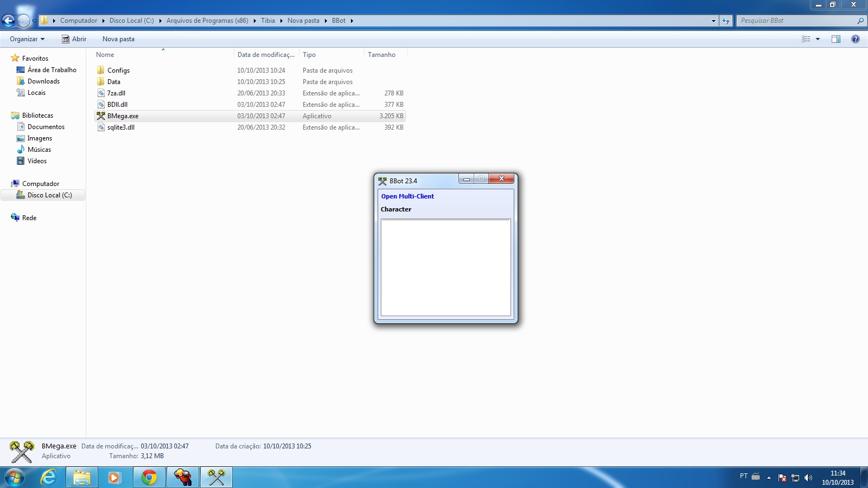
Task: Select Downloads in the Favoritos sidebar
Action: click(x=43, y=81)
